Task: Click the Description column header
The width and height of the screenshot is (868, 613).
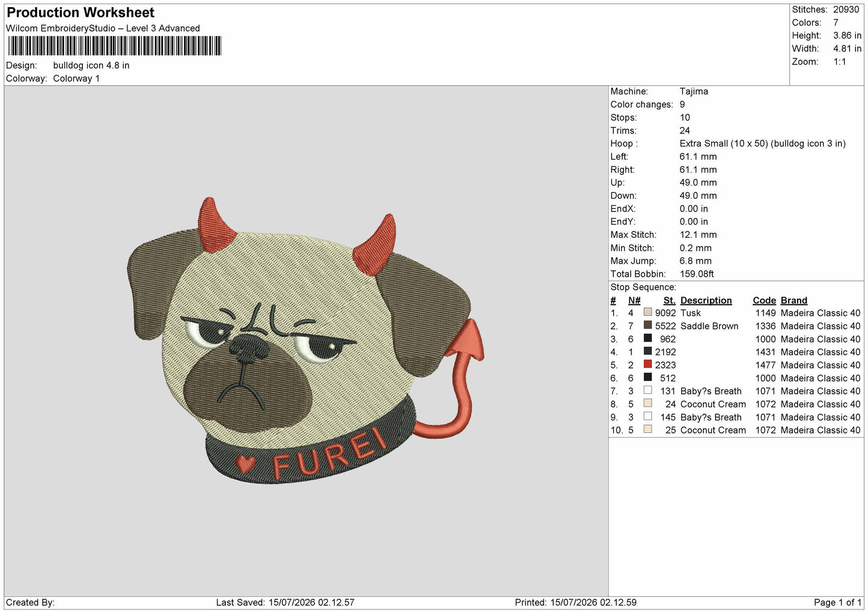Action: click(706, 300)
